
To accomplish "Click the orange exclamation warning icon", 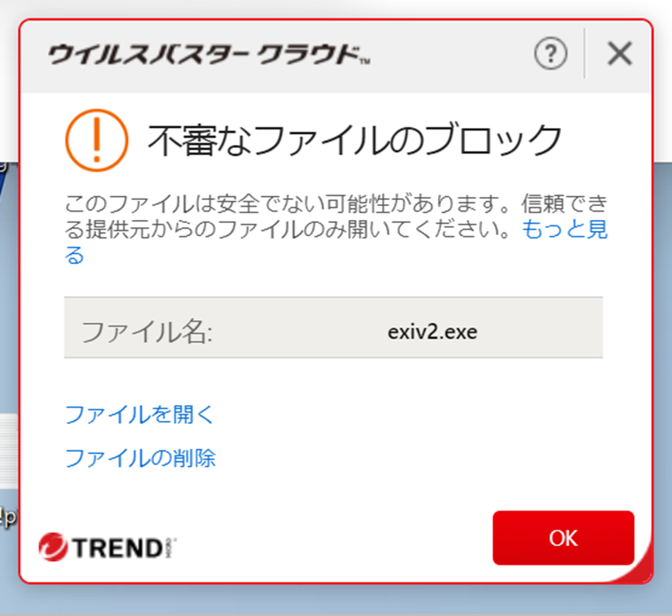I will point(97,140).
